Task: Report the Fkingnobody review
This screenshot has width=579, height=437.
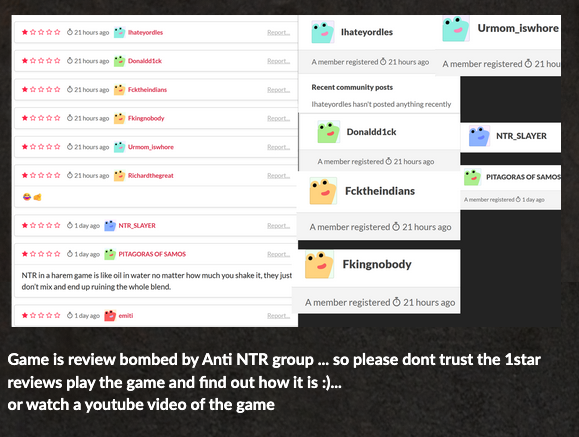Action: pyautogui.click(x=278, y=118)
